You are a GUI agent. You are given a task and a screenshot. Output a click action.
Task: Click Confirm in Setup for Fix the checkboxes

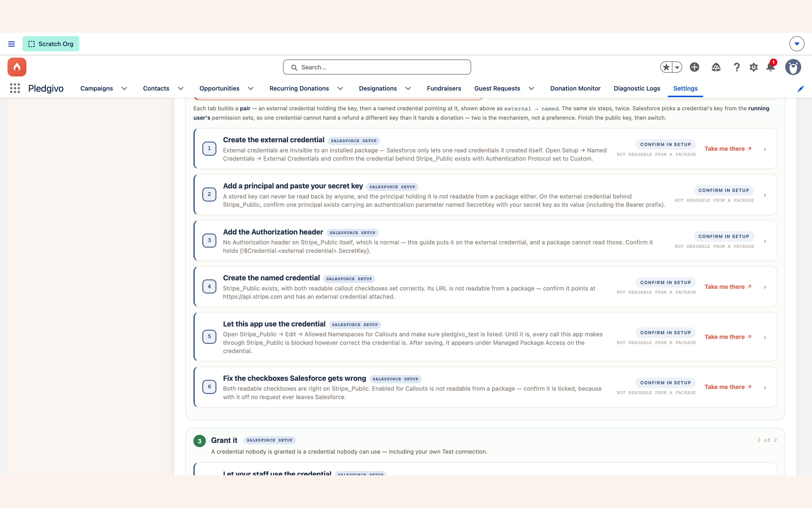coord(665,383)
